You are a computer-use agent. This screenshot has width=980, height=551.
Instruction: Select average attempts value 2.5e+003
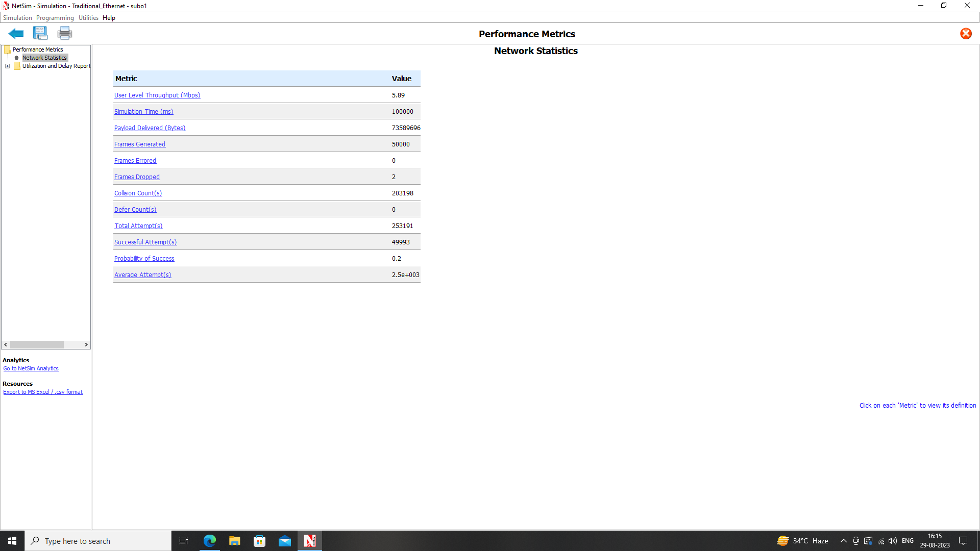tap(406, 275)
